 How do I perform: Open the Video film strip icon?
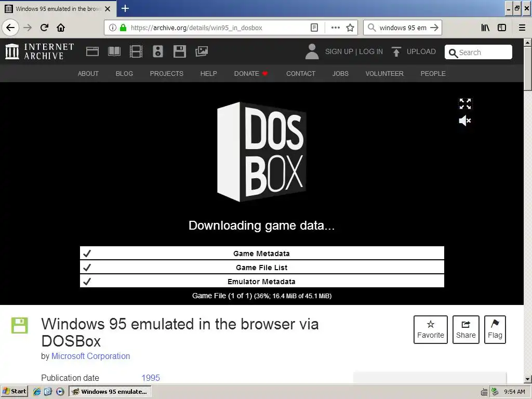136,51
